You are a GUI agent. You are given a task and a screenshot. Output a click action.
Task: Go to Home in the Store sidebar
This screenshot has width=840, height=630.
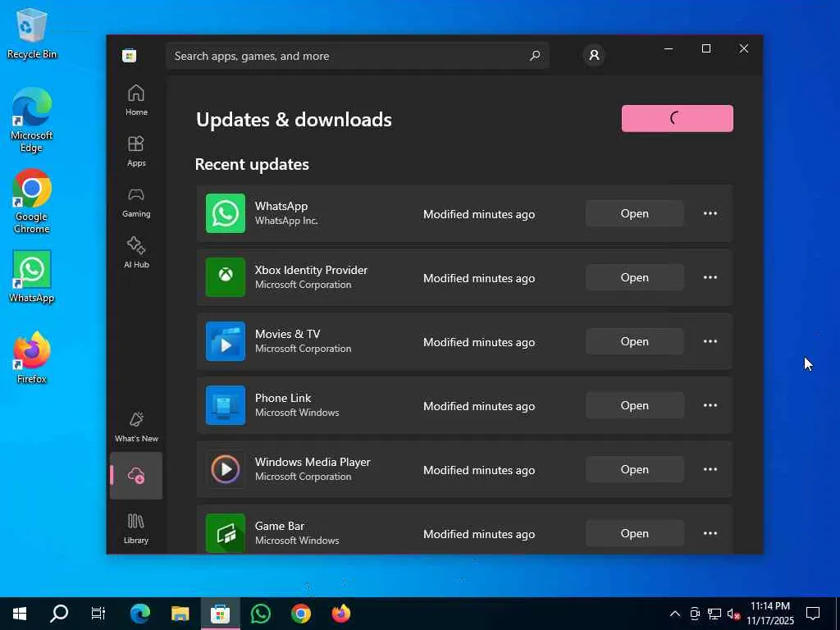136,100
